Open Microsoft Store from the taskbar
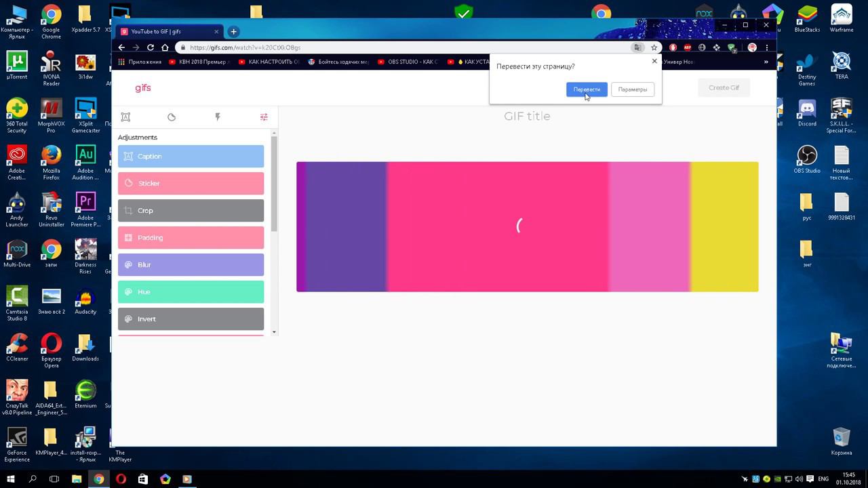This screenshot has width=868, height=488. (143, 479)
